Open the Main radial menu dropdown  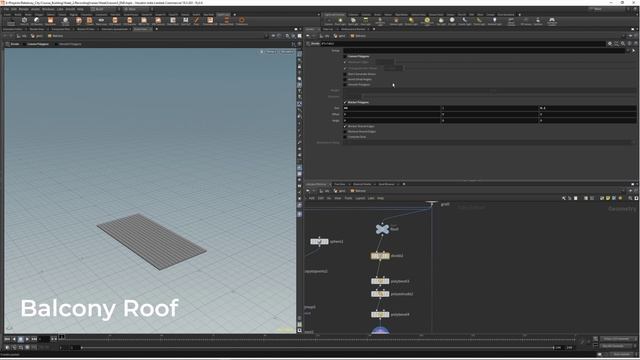tap(138, 9)
